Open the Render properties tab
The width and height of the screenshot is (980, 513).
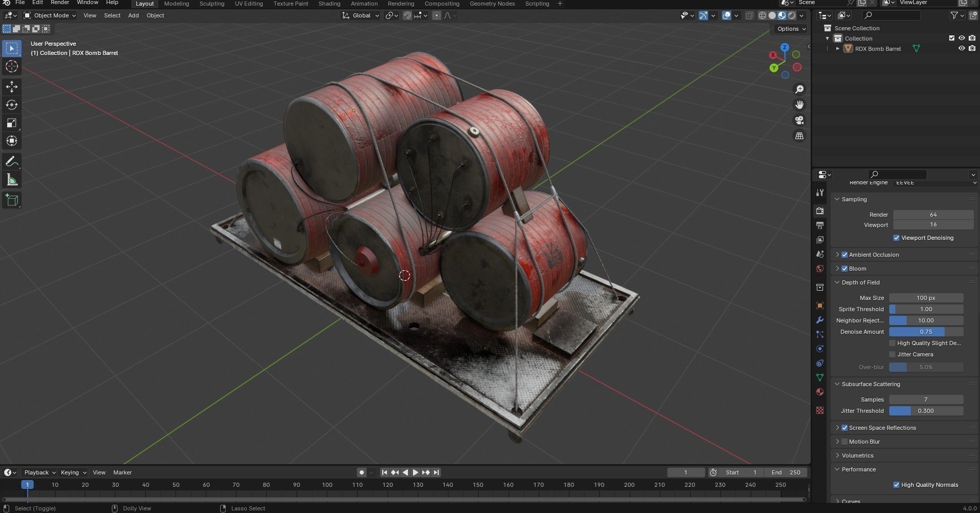coord(820,211)
